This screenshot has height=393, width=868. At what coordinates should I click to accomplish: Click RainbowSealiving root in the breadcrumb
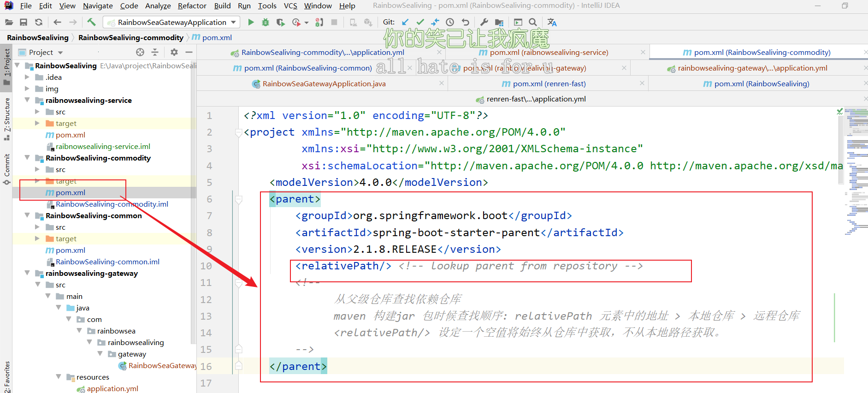pos(38,37)
